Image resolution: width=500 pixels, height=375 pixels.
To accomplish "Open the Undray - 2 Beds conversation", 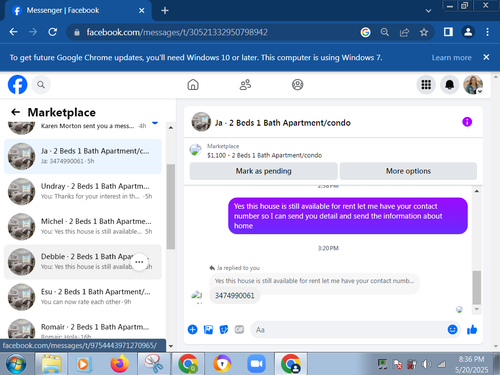I will pos(83,191).
